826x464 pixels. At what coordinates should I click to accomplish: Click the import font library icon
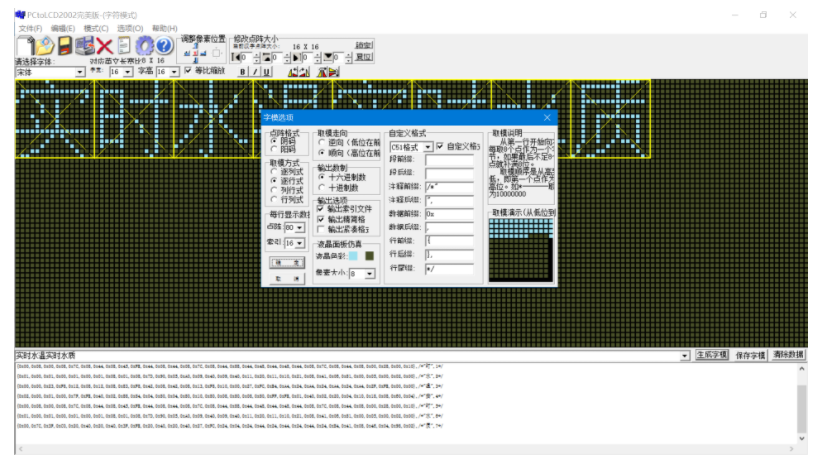pos(84,46)
